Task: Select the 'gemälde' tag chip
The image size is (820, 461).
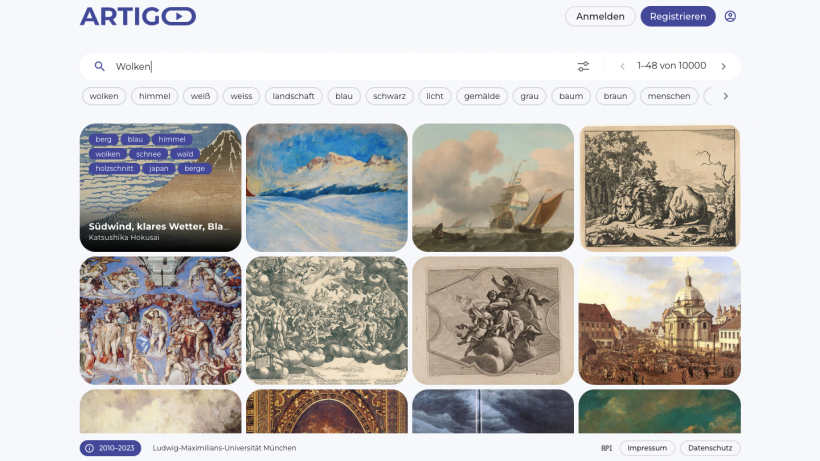Action: tap(482, 96)
